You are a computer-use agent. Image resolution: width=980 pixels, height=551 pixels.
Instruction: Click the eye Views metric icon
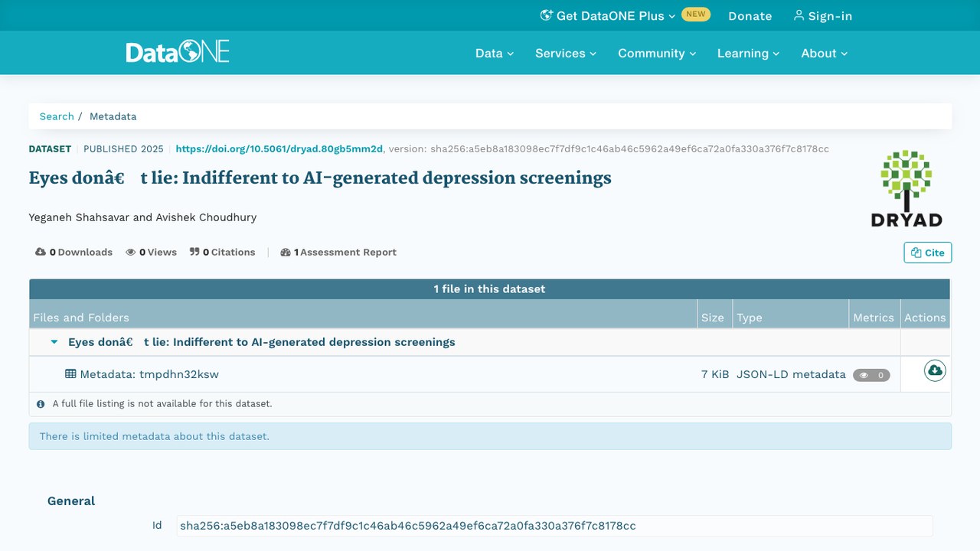coord(131,252)
